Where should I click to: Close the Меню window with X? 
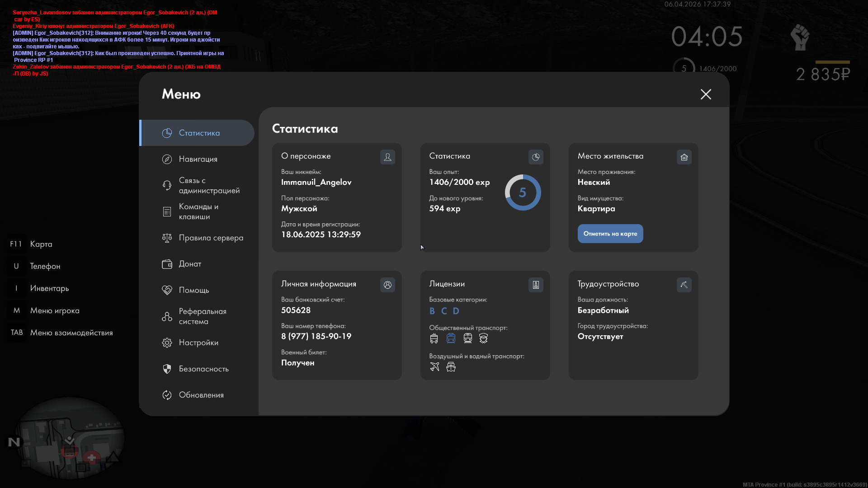pyautogui.click(x=706, y=94)
